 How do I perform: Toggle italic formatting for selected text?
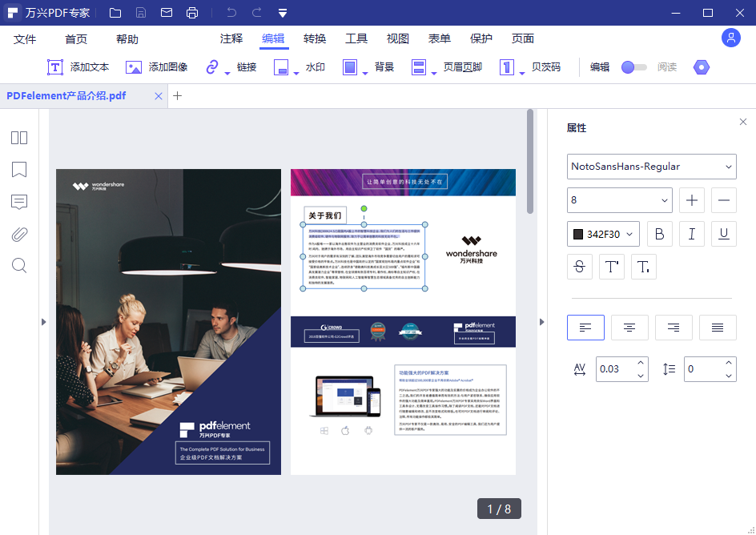[692, 233]
